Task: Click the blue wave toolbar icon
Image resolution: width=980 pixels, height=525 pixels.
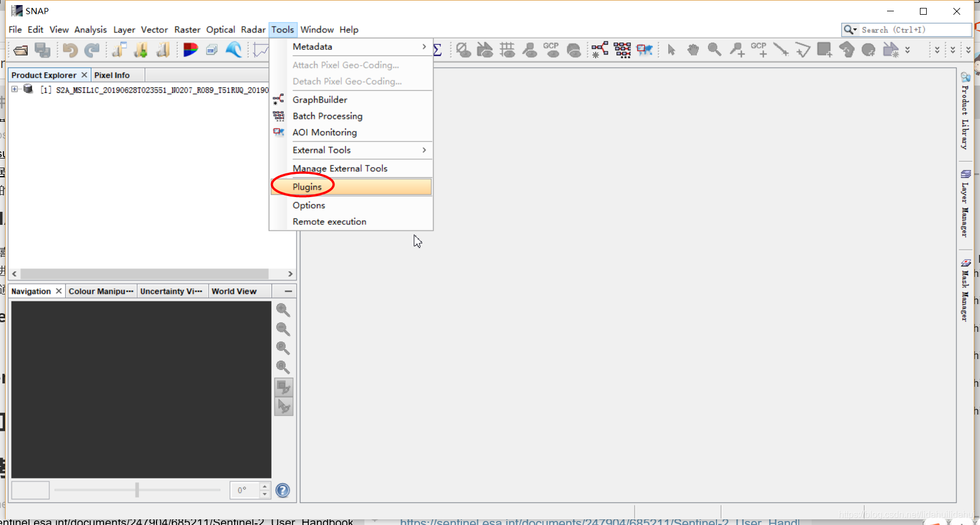Action: pyautogui.click(x=234, y=50)
